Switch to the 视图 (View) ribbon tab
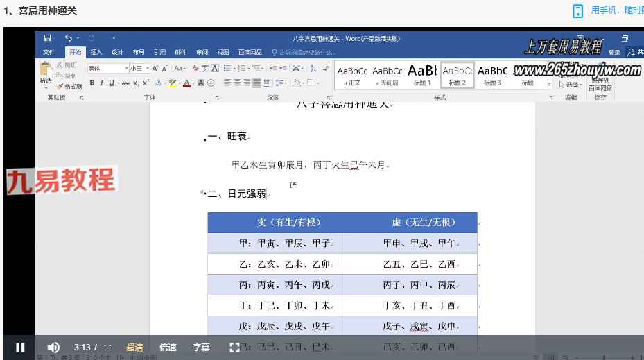644x360 pixels. click(x=223, y=52)
